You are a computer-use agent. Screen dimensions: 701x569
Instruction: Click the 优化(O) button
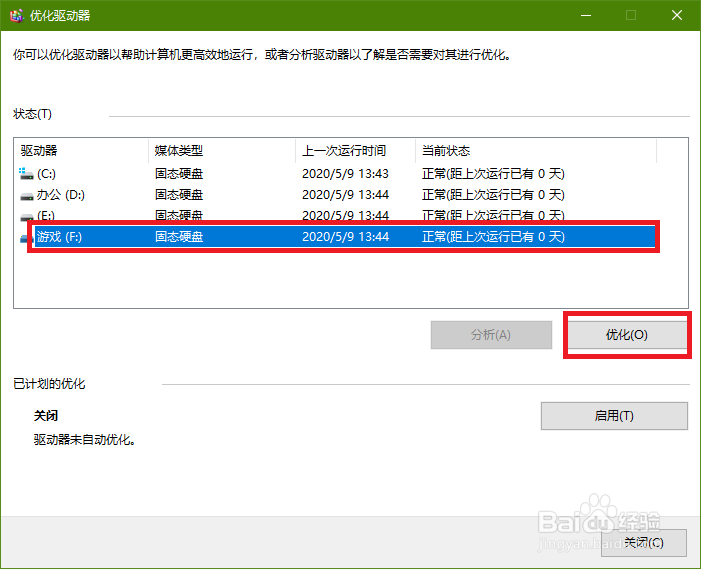pyautogui.click(x=627, y=335)
